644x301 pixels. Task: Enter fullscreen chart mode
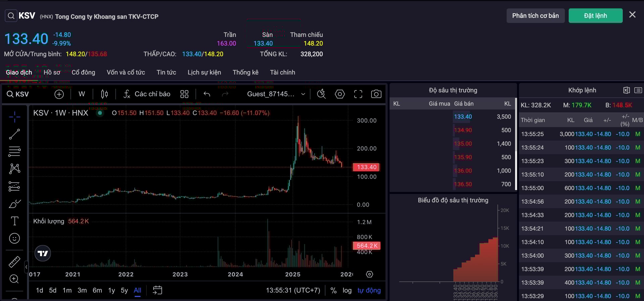click(358, 94)
